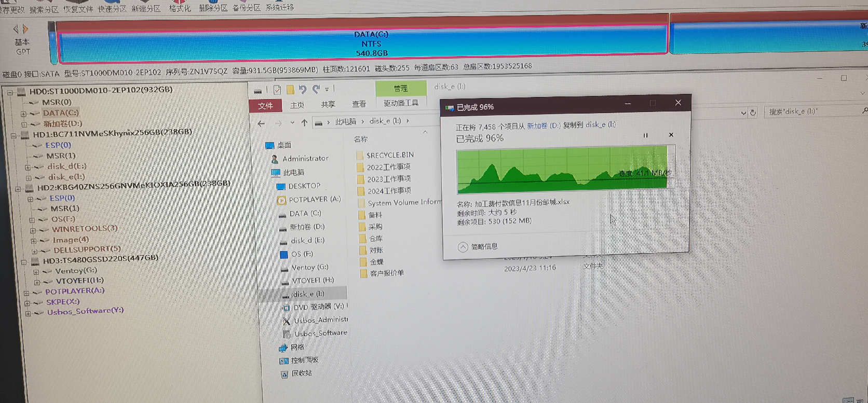This screenshot has height=403, width=868.
Task: Click the Explorer up-directory arrow
Action: (304, 122)
